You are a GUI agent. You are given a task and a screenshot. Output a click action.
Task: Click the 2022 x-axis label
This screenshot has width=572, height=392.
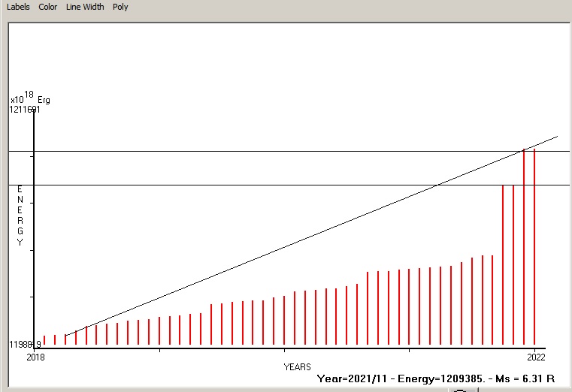coord(535,356)
